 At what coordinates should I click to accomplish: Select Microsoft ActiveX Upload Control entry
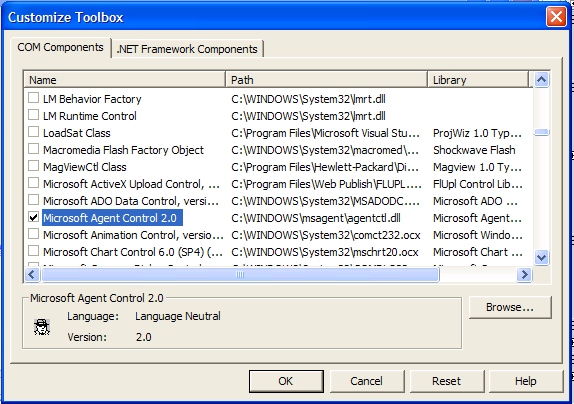(131, 184)
